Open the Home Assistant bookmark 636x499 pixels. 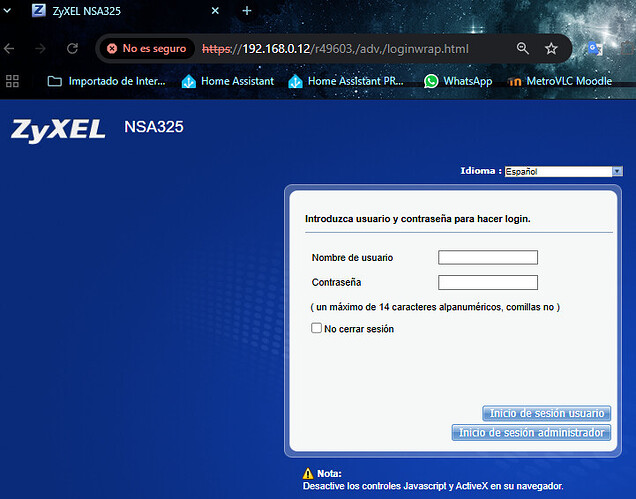[x=228, y=81]
